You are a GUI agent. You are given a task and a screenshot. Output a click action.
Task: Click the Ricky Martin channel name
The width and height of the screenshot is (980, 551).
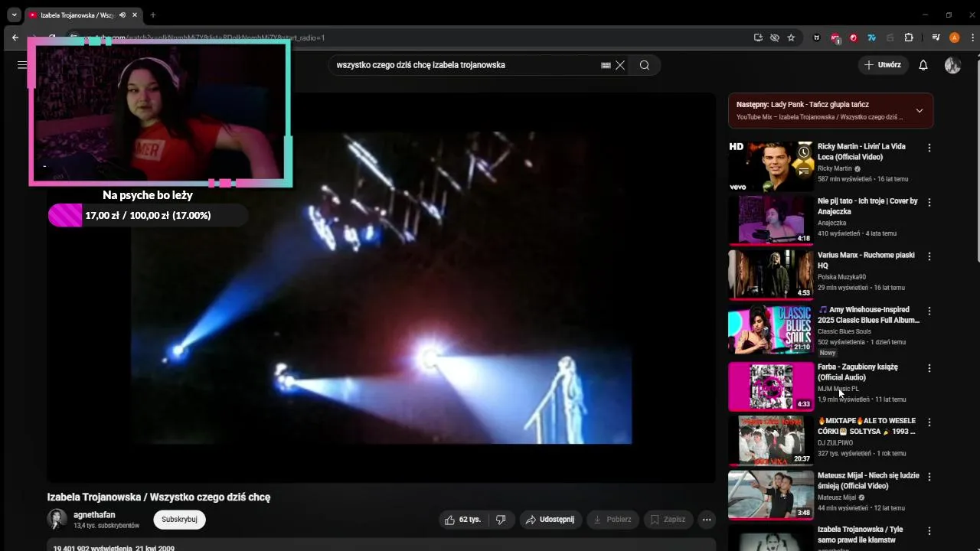(835, 168)
